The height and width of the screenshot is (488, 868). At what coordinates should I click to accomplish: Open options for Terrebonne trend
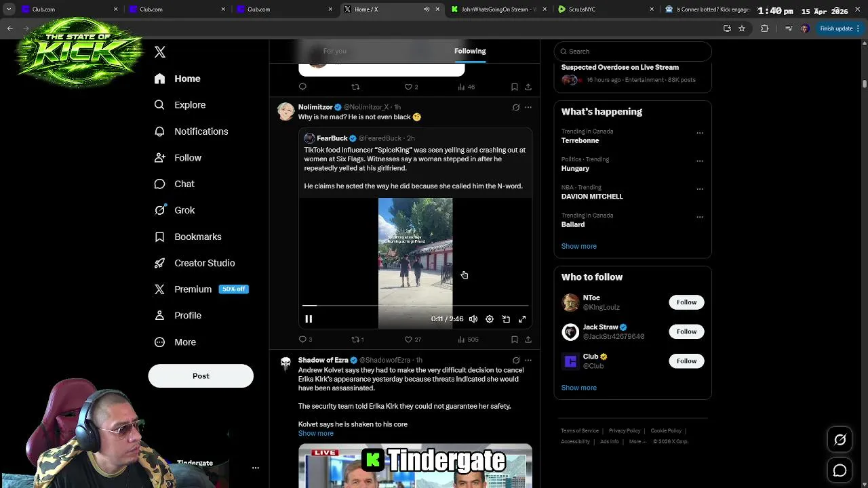pos(700,133)
